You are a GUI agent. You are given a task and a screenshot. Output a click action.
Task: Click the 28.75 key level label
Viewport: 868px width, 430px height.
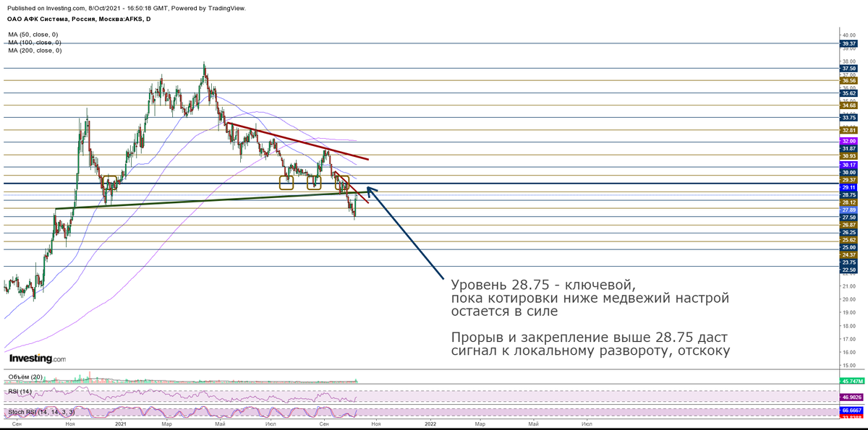[x=849, y=195]
